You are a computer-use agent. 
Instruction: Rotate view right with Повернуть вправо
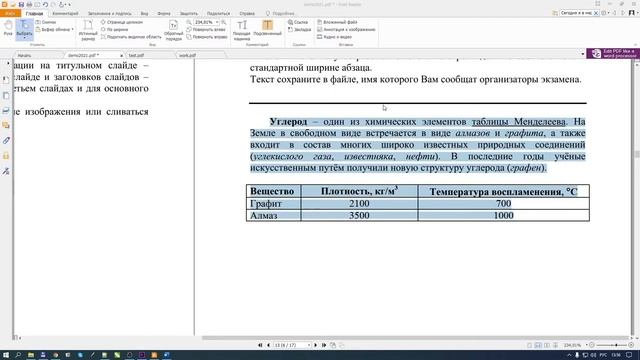point(207,37)
